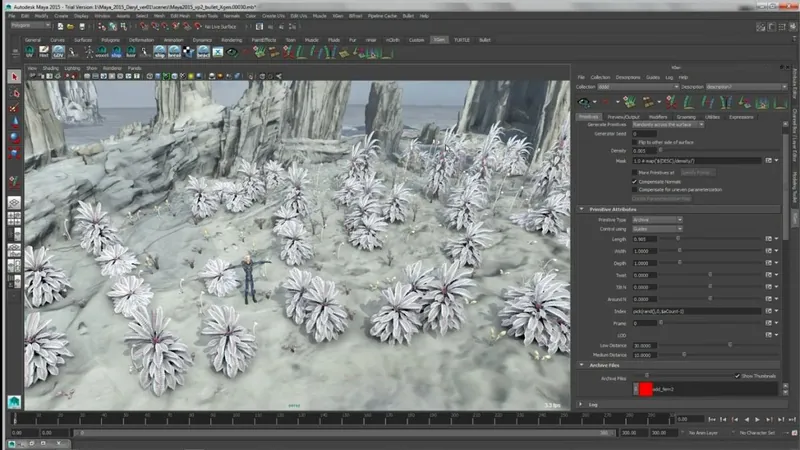The width and height of the screenshot is (800, 450).
Task: Click the Maya home icon at bottom left
Action: [x=14, y=402]
